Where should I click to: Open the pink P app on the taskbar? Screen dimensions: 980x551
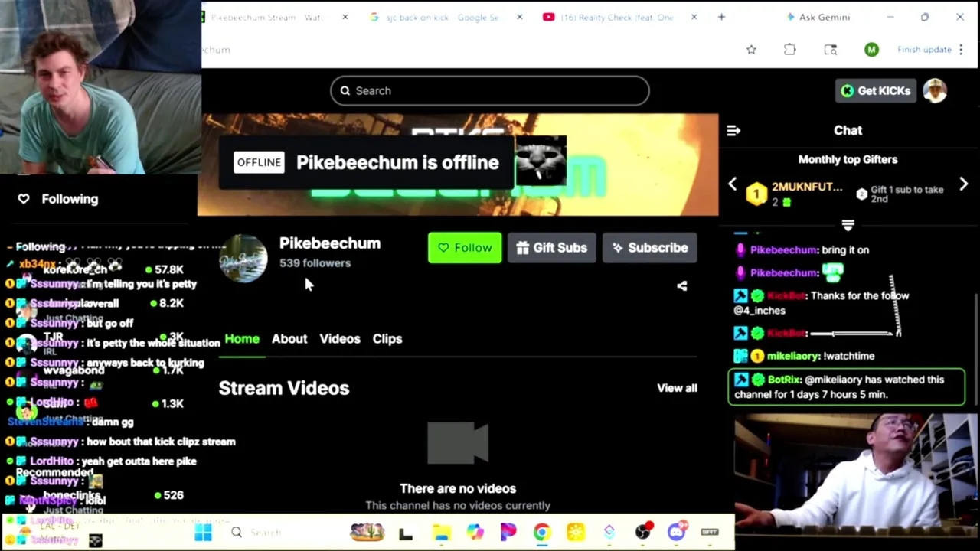pos(508,533)
